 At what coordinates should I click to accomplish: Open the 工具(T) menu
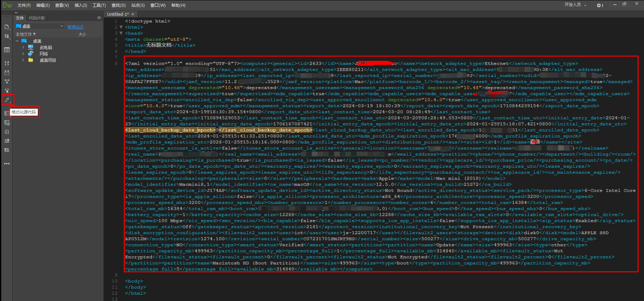(99, 5)
